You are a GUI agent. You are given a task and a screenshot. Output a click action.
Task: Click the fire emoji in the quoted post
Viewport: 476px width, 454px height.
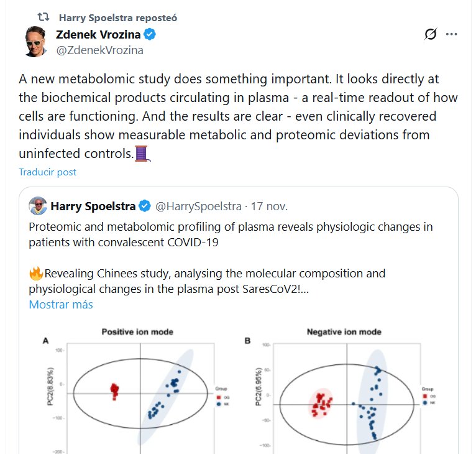35,273
